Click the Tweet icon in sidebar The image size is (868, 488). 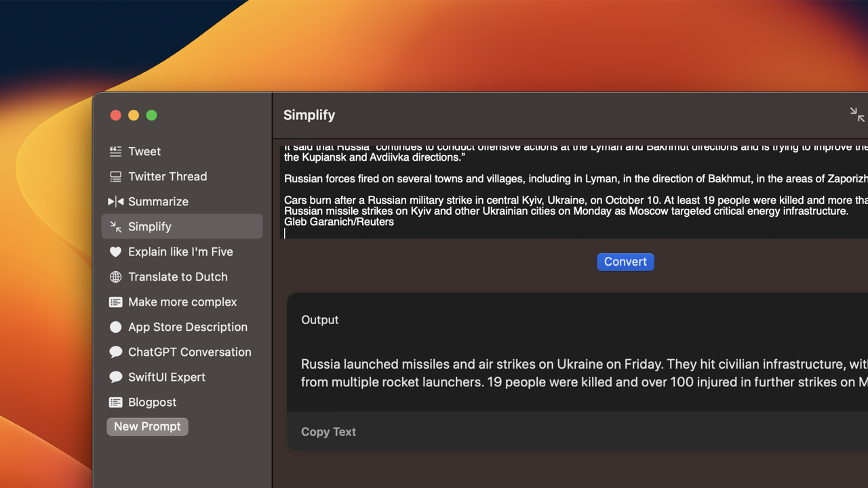(x=116, y=152)
